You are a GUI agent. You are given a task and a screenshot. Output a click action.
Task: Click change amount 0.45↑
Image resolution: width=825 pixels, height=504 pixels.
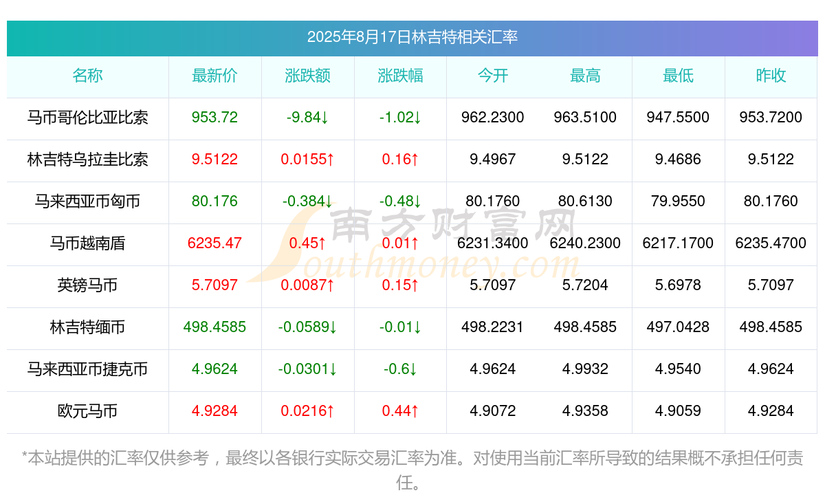(x=307, y=243)
